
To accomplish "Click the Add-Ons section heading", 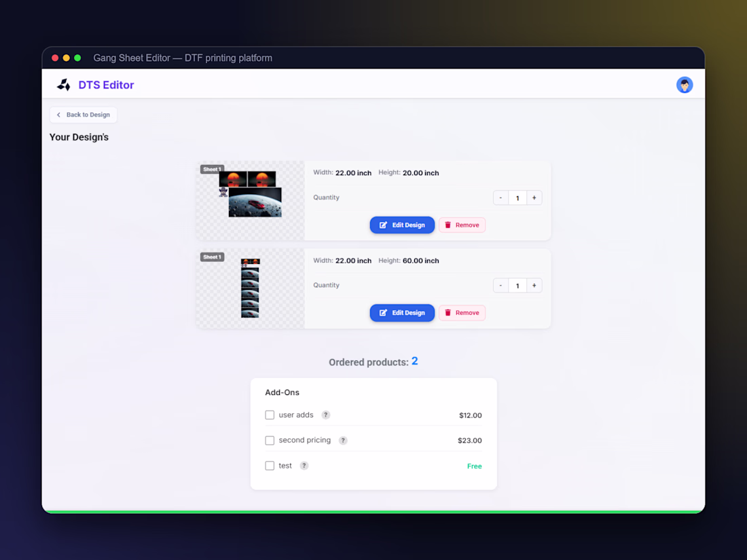I will coord(282,392).
